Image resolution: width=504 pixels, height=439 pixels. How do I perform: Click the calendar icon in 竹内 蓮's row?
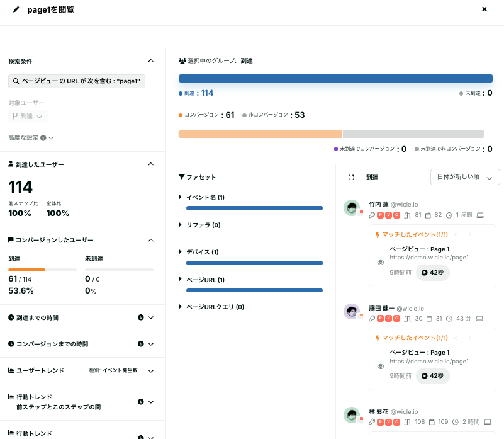(x=428, y=215)
